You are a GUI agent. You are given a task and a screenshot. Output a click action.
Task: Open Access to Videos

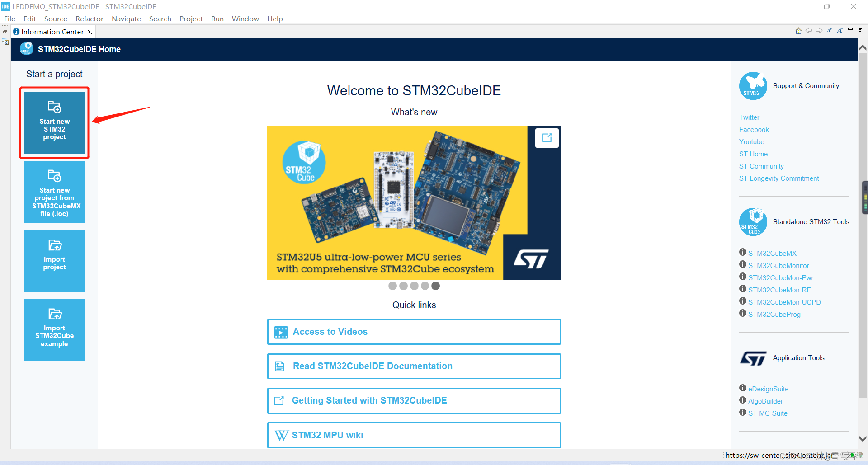pos(413,332)
